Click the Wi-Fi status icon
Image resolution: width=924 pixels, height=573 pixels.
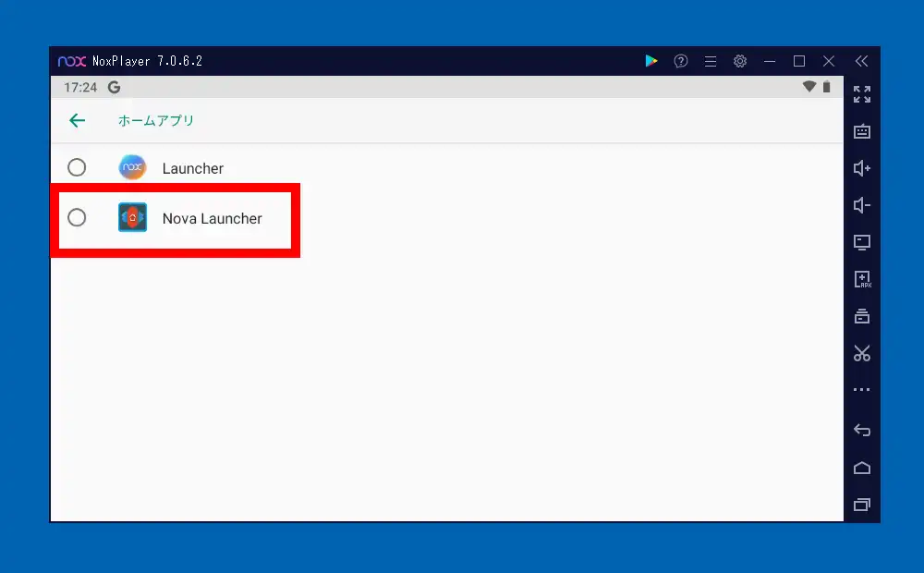click(809, 87)
